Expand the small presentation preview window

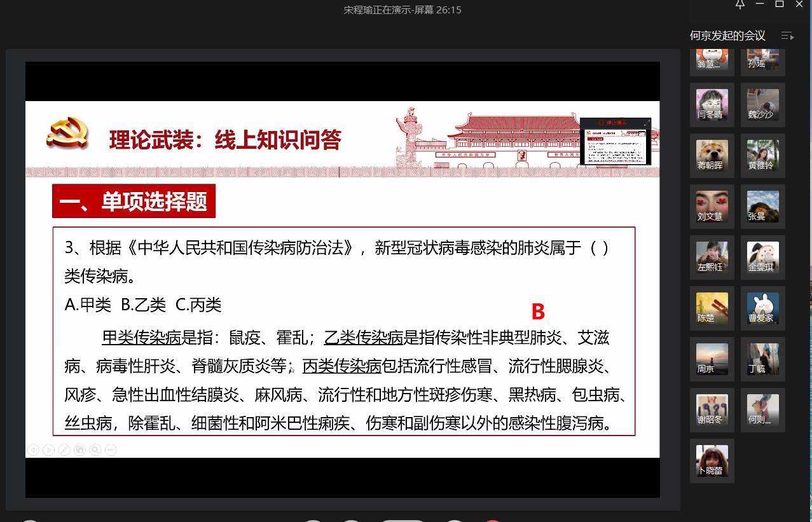[646, 122]
